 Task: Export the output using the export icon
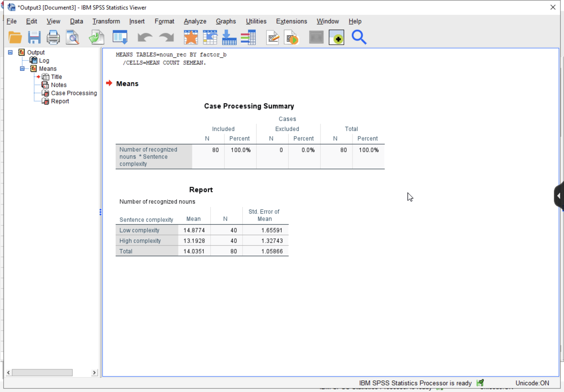point(96,37)
